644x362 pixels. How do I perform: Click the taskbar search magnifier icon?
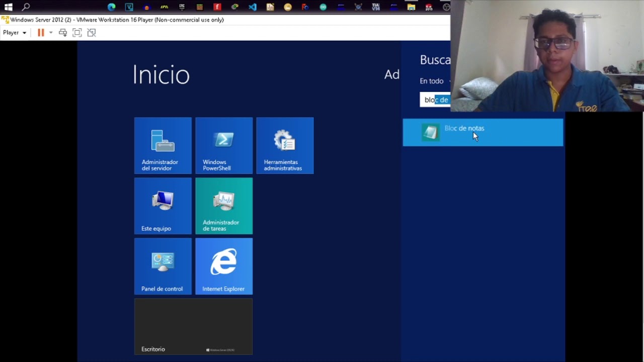[26, 7]
